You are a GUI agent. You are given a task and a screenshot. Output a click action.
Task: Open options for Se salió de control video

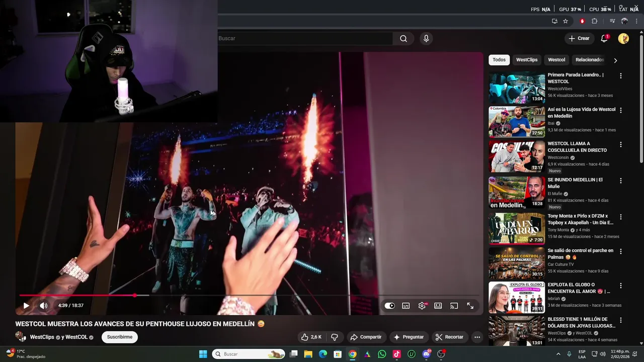[620, 251]
